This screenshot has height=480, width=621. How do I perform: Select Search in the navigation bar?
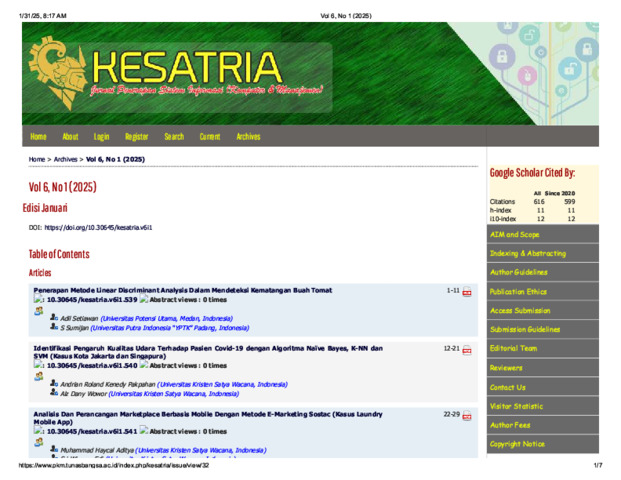pos(174,137)
